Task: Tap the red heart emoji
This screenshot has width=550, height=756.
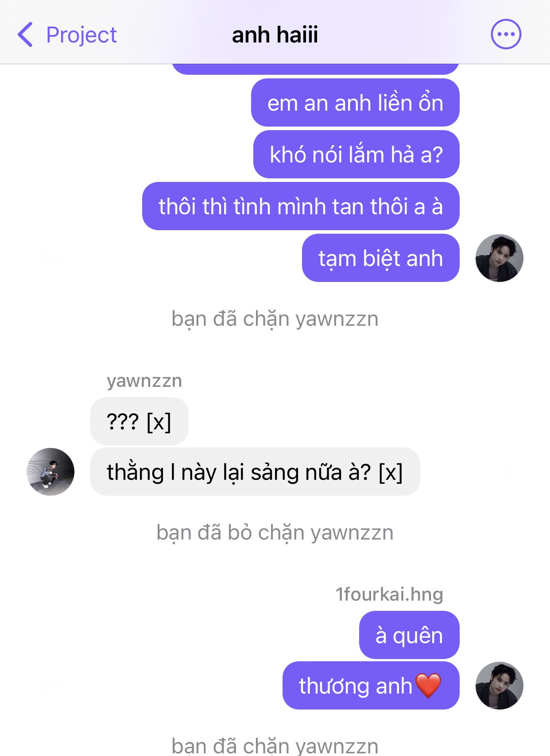Action: click(x=428, y=686)
